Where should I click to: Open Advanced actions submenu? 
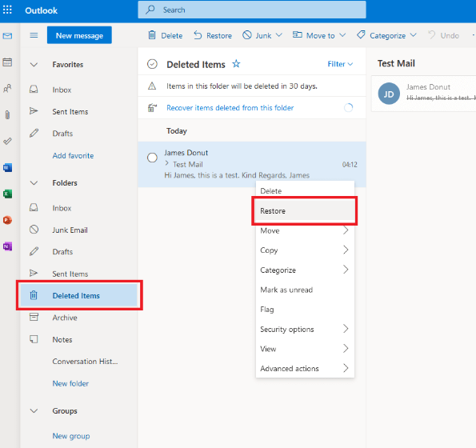coord(305,368)
